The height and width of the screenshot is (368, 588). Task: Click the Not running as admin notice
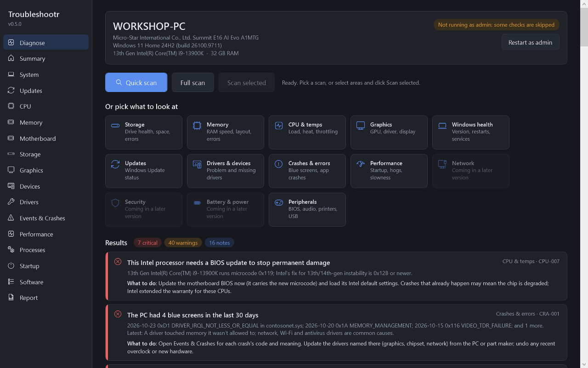point(496,24)
